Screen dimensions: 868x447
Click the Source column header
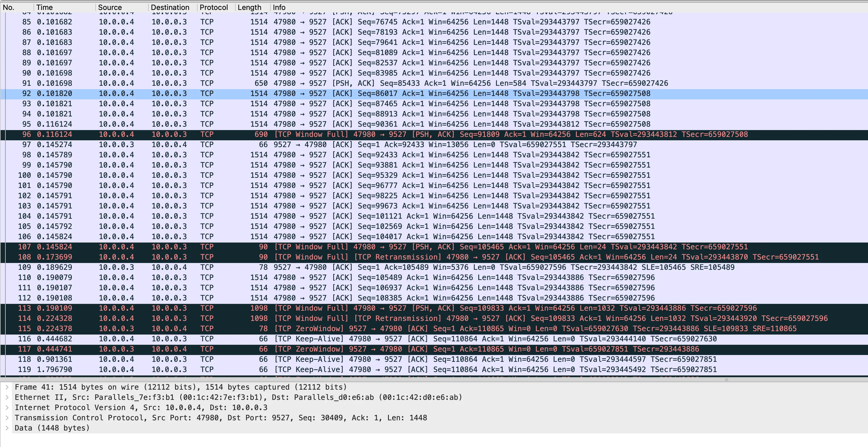tap(110, 7)
